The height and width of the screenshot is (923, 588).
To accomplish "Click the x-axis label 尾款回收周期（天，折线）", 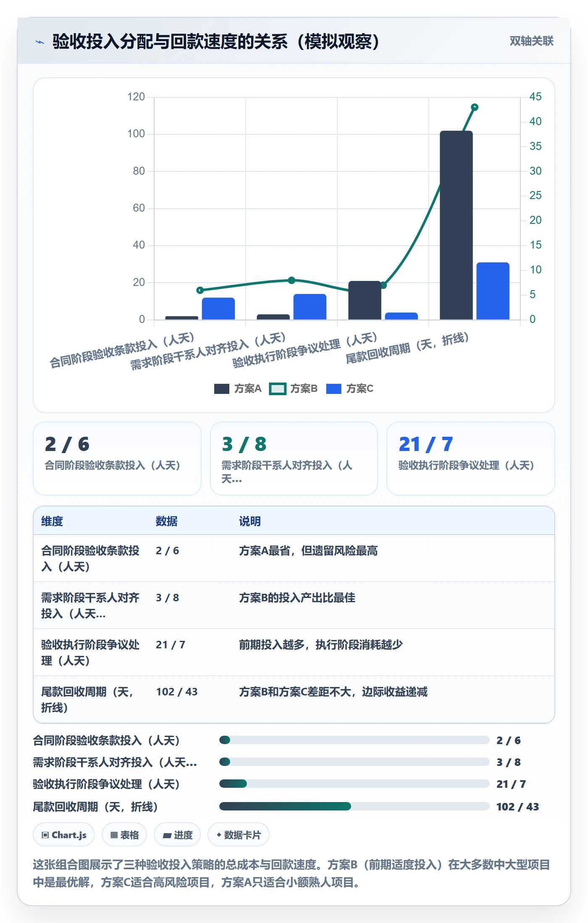I will [407, 348].
